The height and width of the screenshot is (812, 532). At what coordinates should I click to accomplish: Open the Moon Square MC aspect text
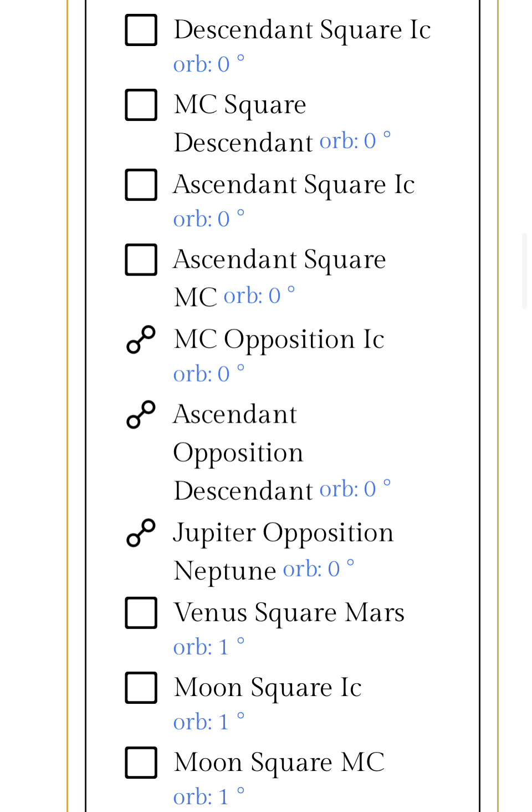click(279, 763)
